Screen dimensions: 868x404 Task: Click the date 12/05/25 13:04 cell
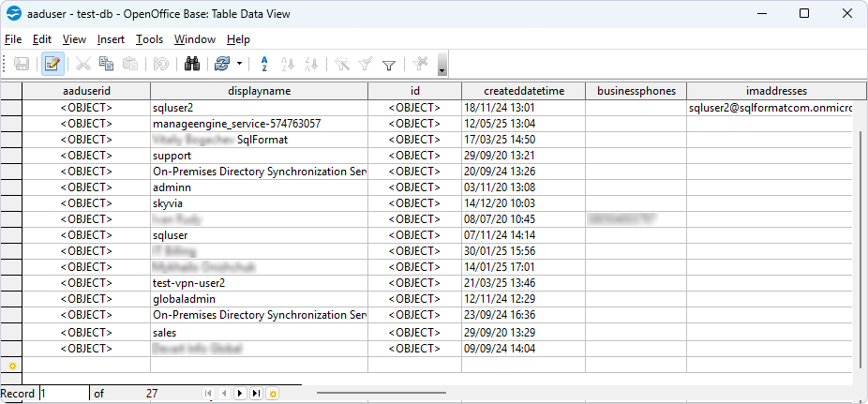click(524, 124)
